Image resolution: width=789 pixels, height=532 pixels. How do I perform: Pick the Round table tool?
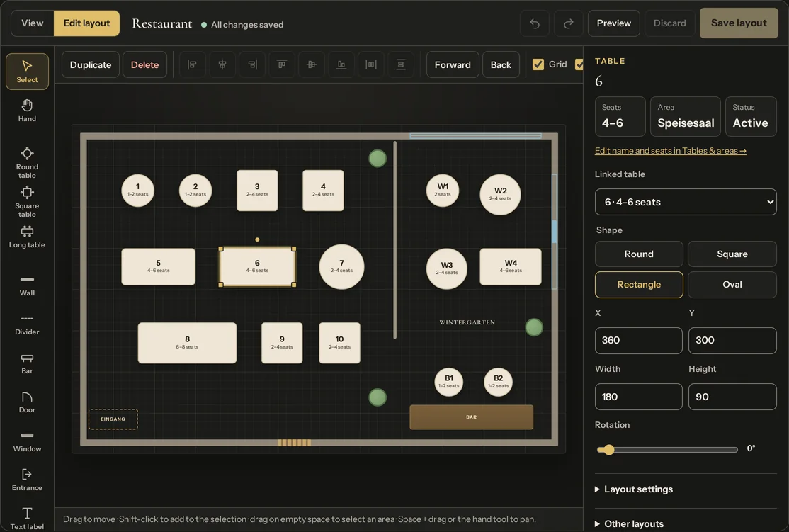(27, 162)
